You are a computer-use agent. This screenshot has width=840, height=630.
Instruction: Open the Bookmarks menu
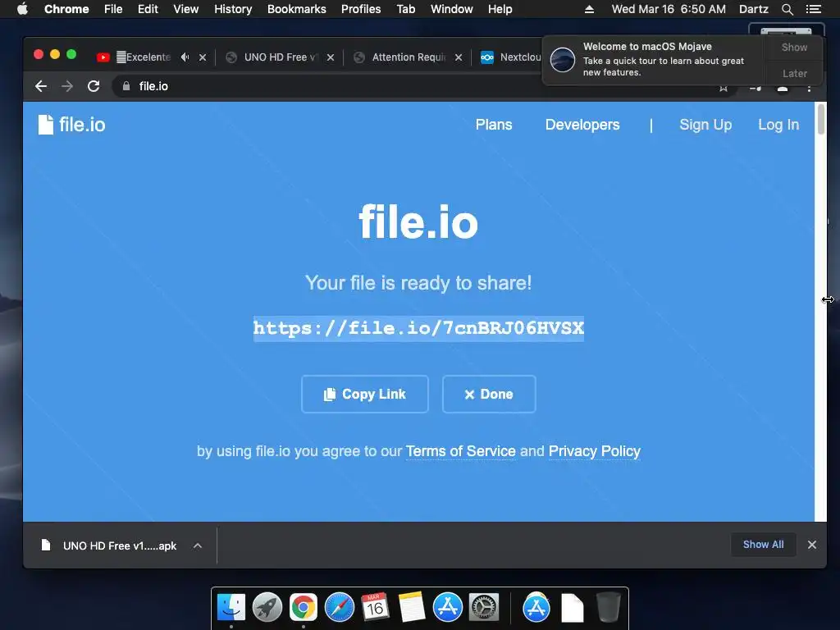point(297,9)
